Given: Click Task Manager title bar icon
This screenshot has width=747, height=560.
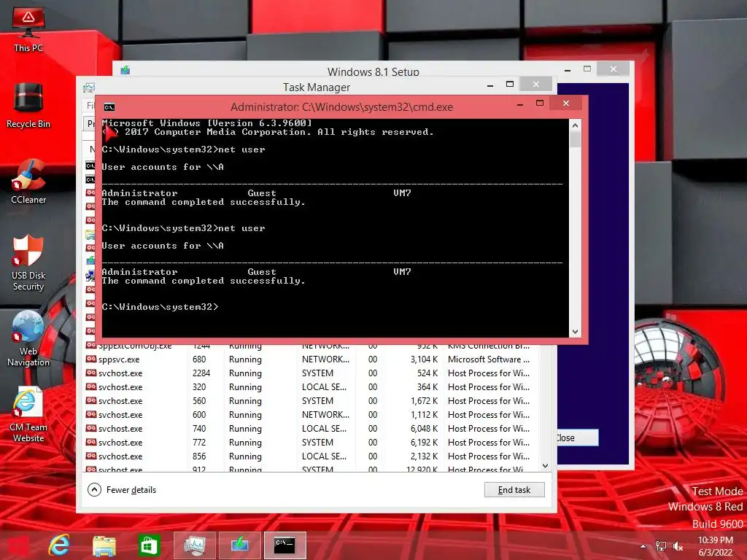Looking at the screenshot, I should (x=88, y=87).
